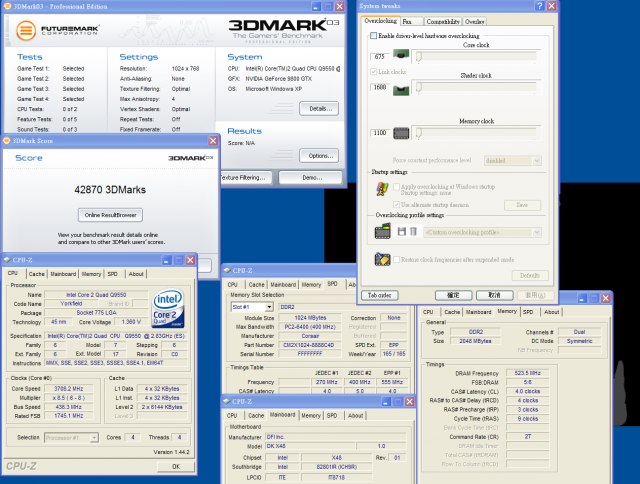
Task: Toggle Restore clock frequencies after suspended mode
Action: (x=396, y=260)
